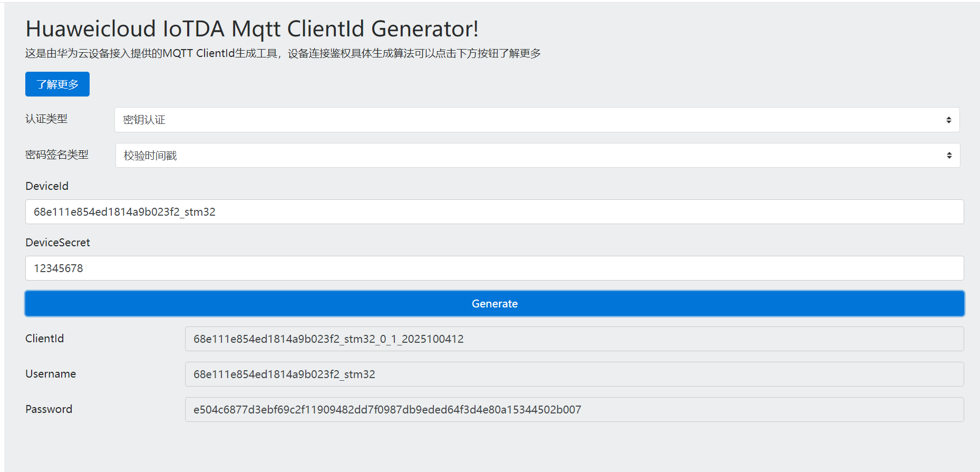Click the 认证类型 label
This screenshot has height=472, width=980.
pyautogui.click(x=46, y=119)
